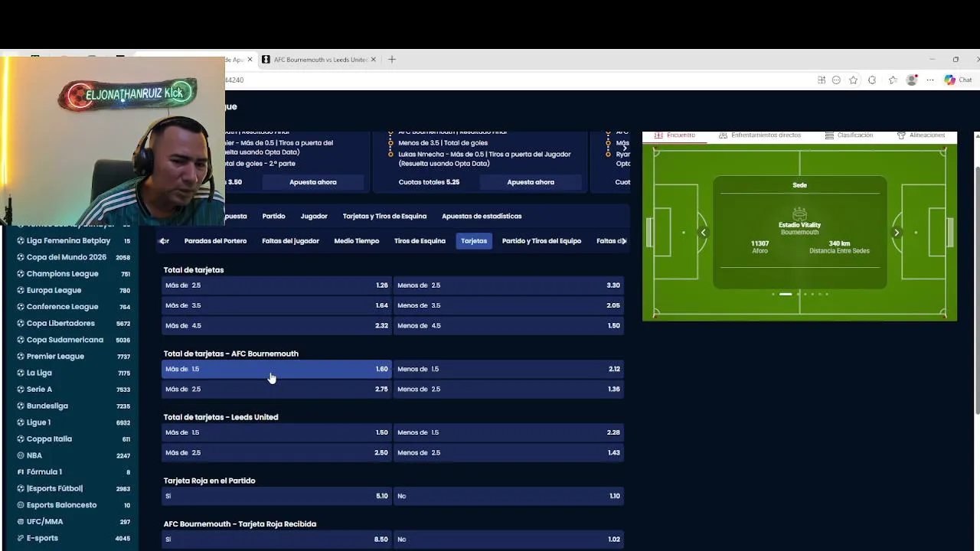Switch to the AFC Bournemouth vs Leeds tab
Screen dimensions: 980x551
319,59
